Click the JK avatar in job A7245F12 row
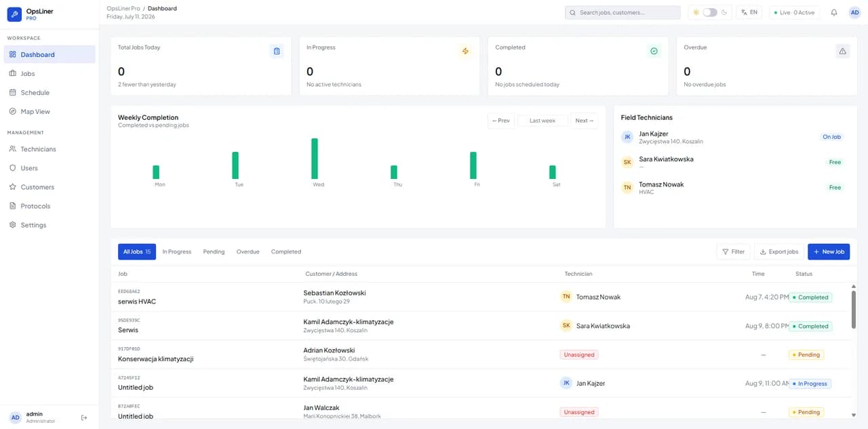The height and width of the screenshot is (429, 868). coord(566,383)
